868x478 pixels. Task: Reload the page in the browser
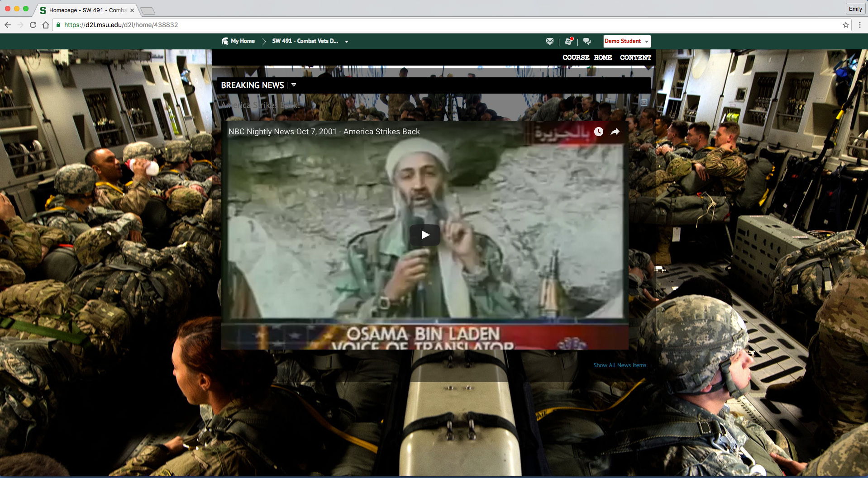tap(33, 25)
